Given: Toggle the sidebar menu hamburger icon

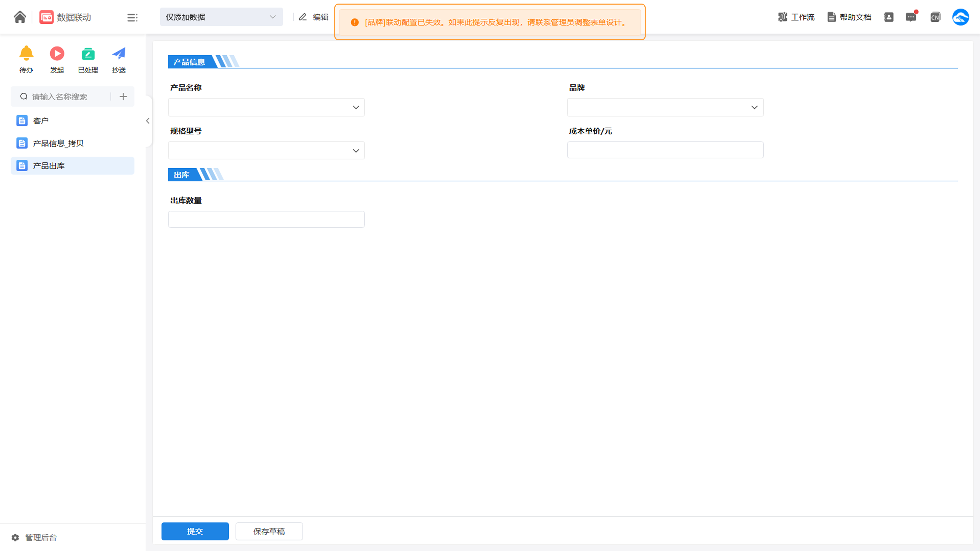Looking at the screenshot, I should pos(132,18).
